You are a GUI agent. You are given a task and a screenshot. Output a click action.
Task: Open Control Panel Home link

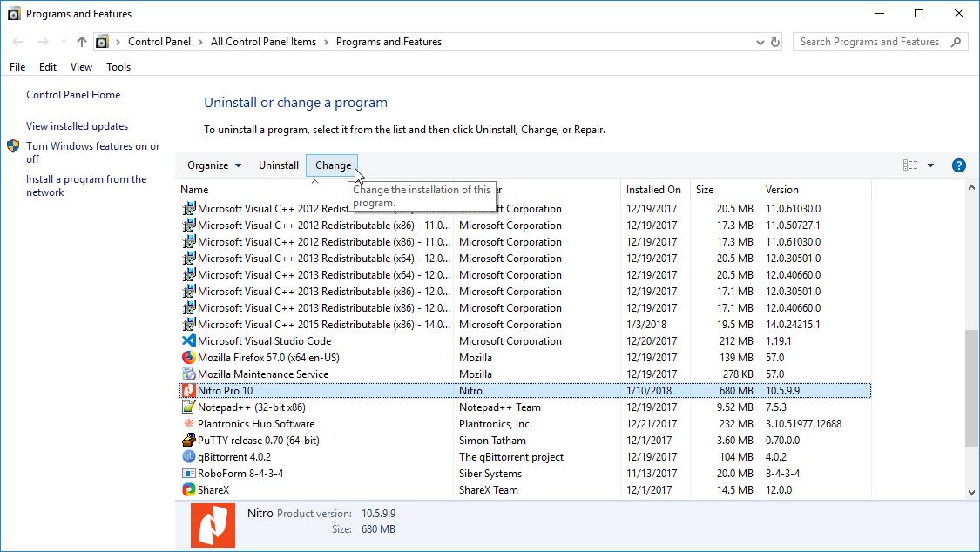point(73,95)
